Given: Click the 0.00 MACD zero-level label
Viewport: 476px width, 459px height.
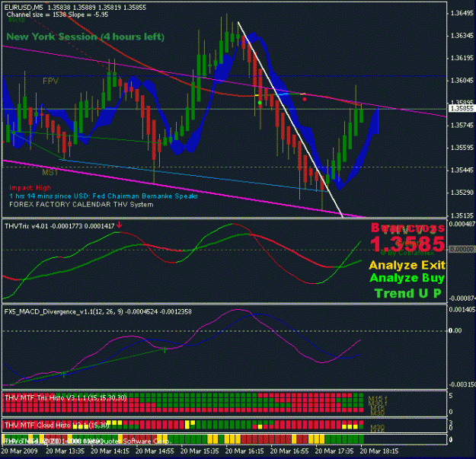Looking at the screenshot, I should tap(455, 330).
